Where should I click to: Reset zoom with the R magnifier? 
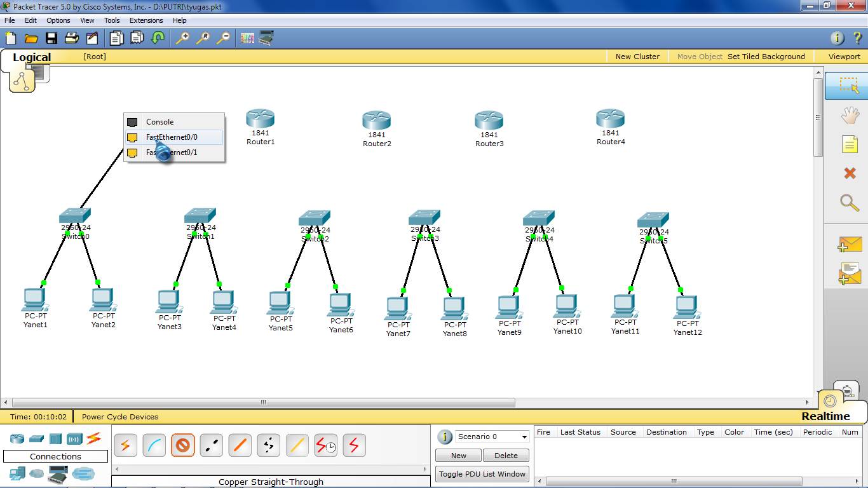pyautogui.click(x=203, y=38)
